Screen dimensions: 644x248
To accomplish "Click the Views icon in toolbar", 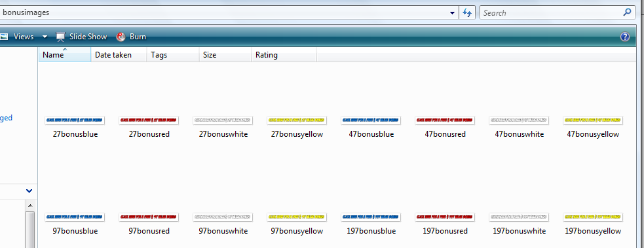I will pyautogui.click(x=4, y=37).
